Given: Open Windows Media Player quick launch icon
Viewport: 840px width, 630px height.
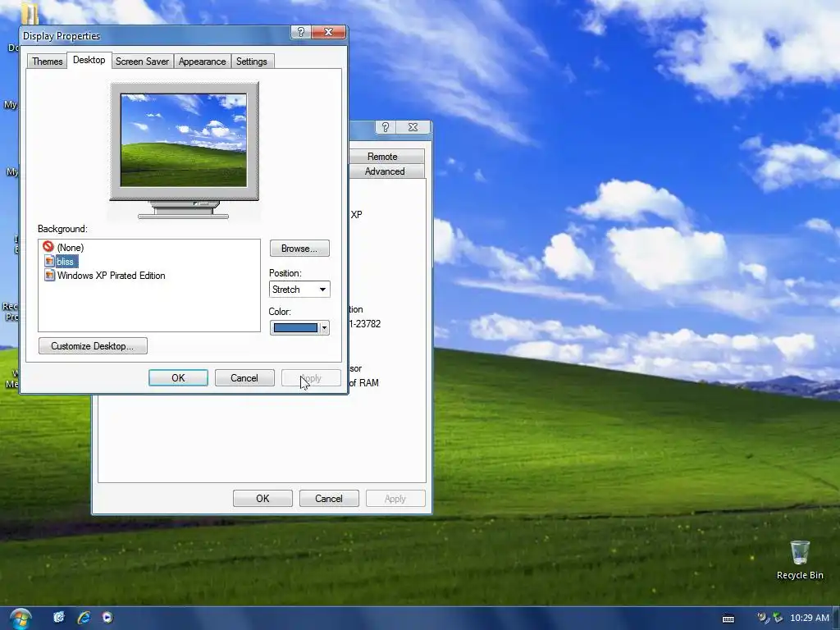Looking at the screenshot, I should point(107,617).
